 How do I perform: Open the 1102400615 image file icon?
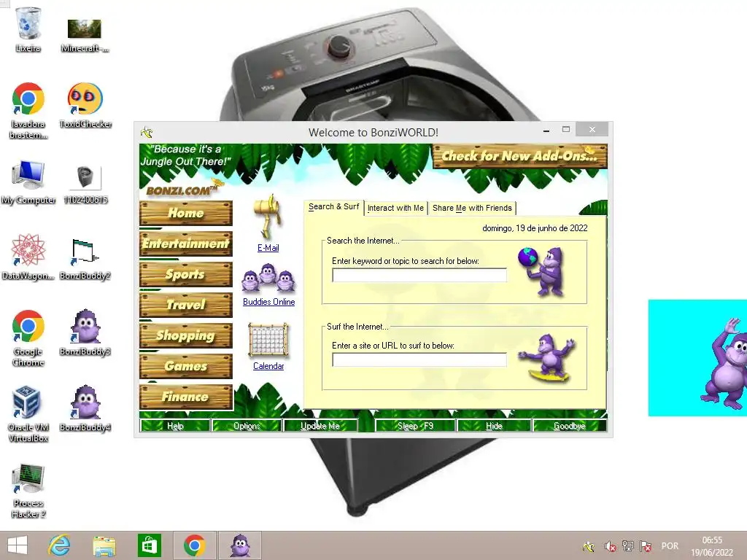click(x=86, y=176)
